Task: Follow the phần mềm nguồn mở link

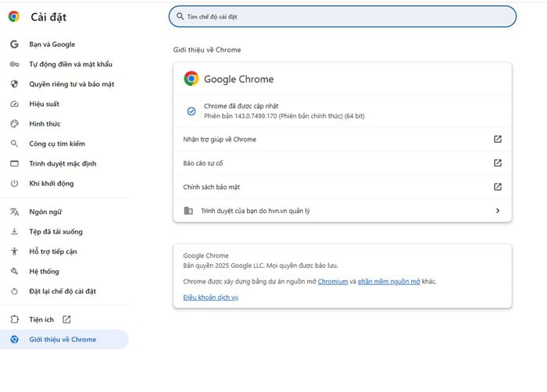Action: point(388,281)
